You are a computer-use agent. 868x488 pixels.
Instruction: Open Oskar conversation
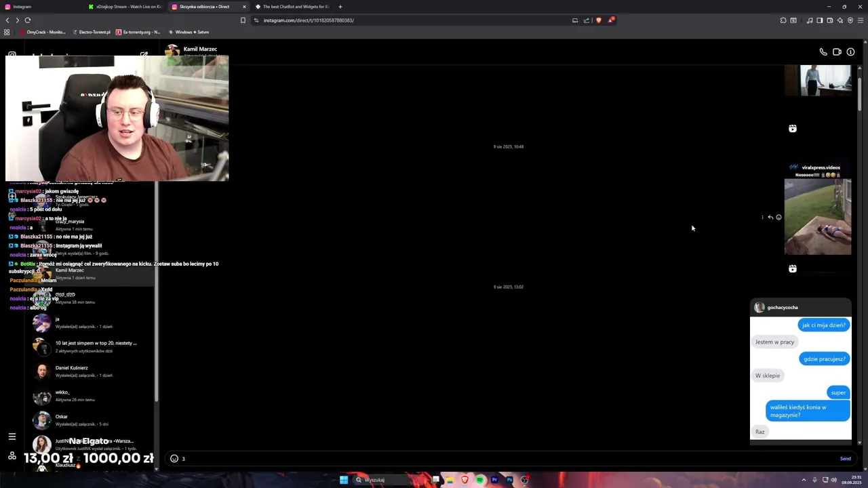[88, 420]
